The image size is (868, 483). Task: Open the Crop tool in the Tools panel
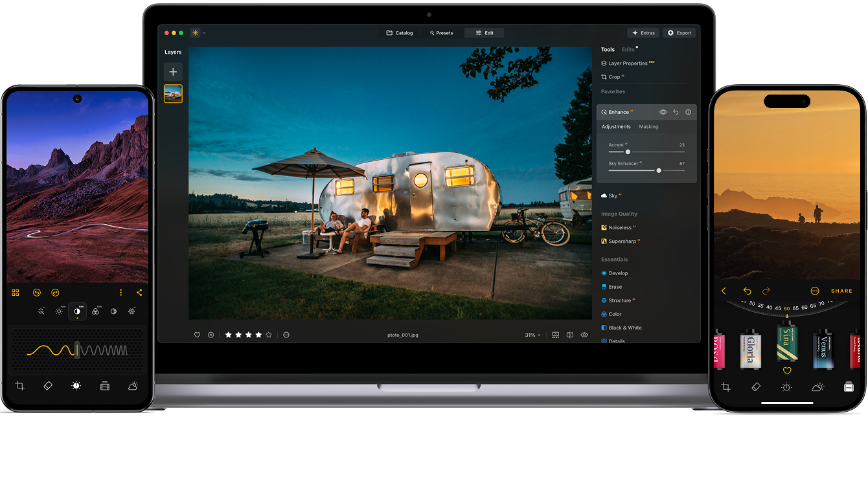tap(613, 76)
